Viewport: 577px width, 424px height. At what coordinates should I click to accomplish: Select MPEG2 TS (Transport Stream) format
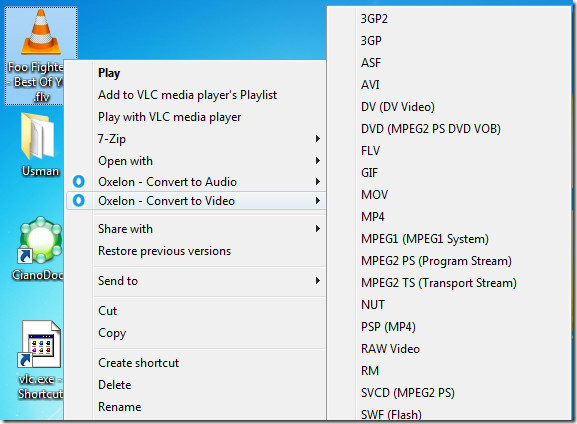tap(439, 283)
